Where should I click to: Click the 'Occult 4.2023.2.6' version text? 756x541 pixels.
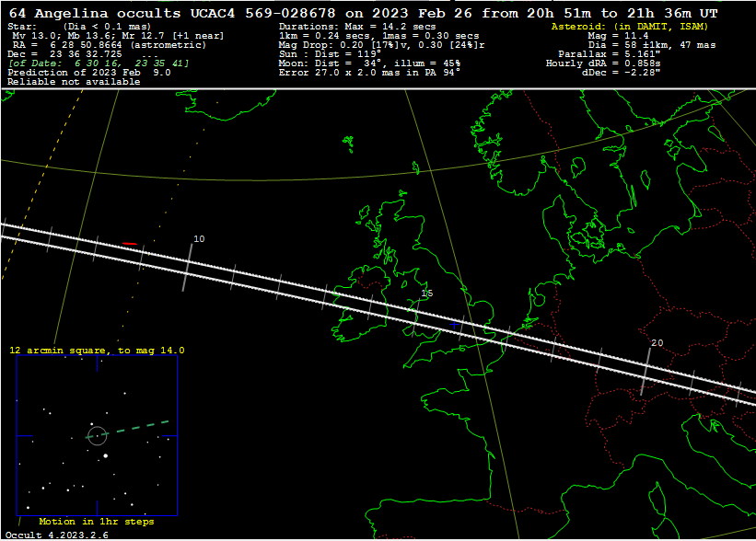point(55,535)
